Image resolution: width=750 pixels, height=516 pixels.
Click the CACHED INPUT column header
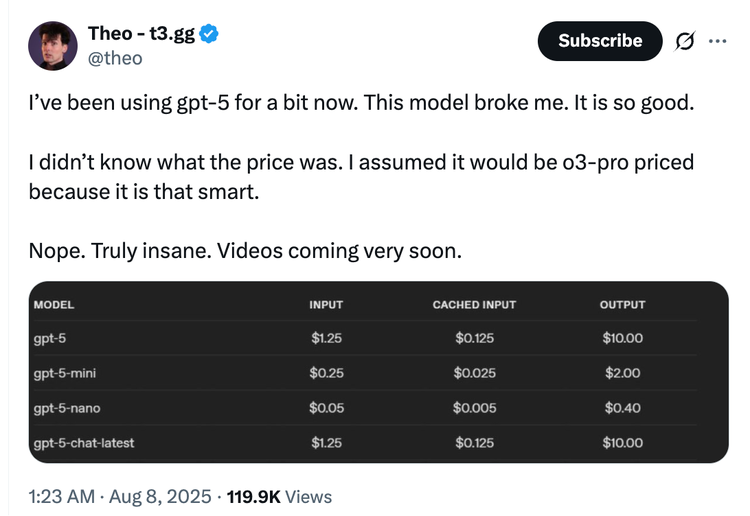pos(474,305)
